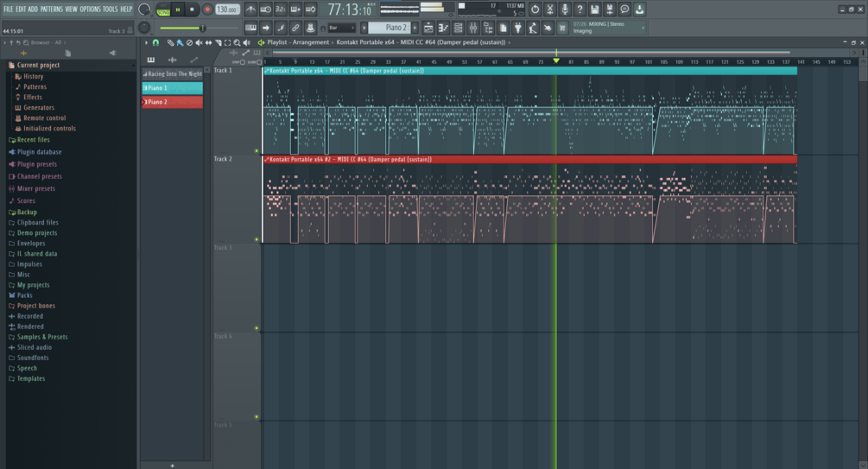Screen dimensions: 868x469
Task: Select the playlist Delete tool
Action: [x=189, y=42]
